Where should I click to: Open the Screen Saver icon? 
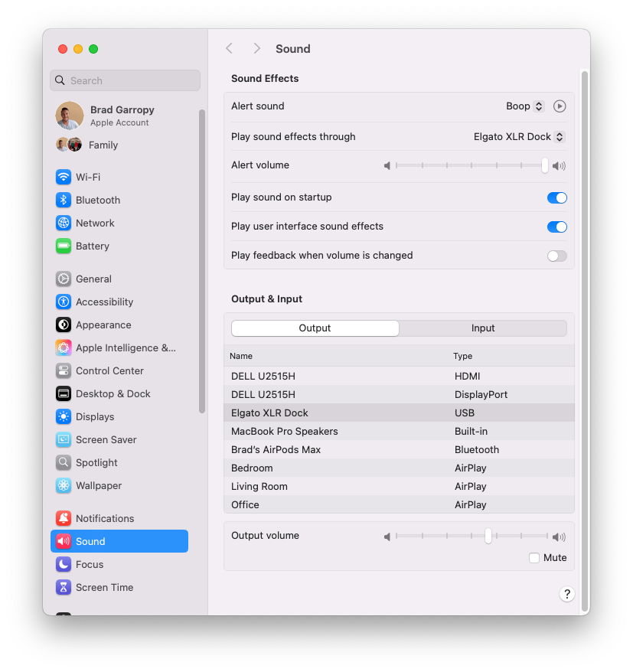click(x=64, y=440)
